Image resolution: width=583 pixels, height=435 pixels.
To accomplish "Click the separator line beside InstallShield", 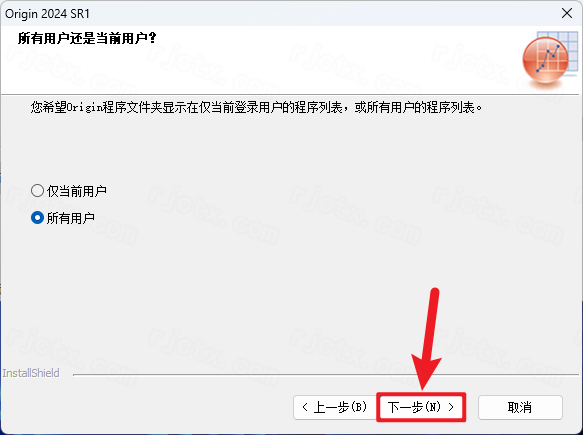I will 326,374.
